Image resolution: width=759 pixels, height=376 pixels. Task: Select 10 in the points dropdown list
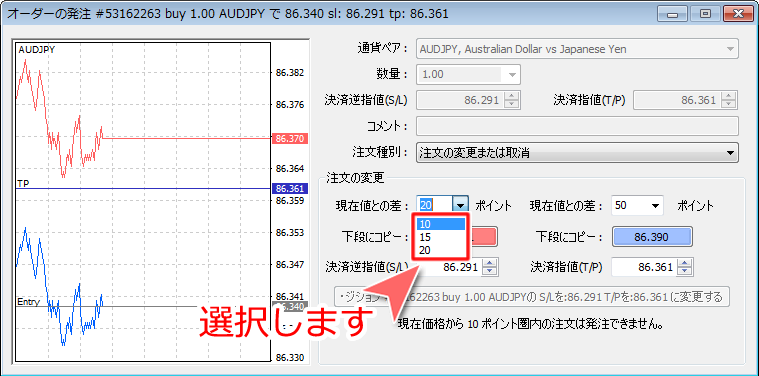coord(441,224)
